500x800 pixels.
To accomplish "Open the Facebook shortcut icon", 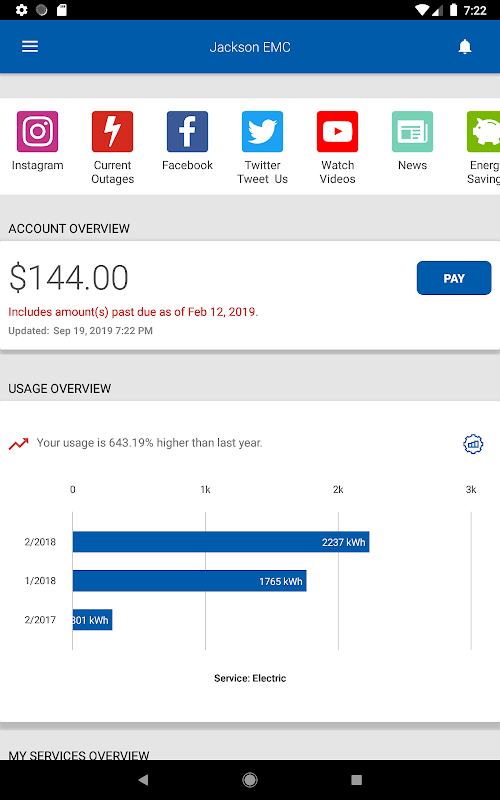I will click(x=187, y=132).
